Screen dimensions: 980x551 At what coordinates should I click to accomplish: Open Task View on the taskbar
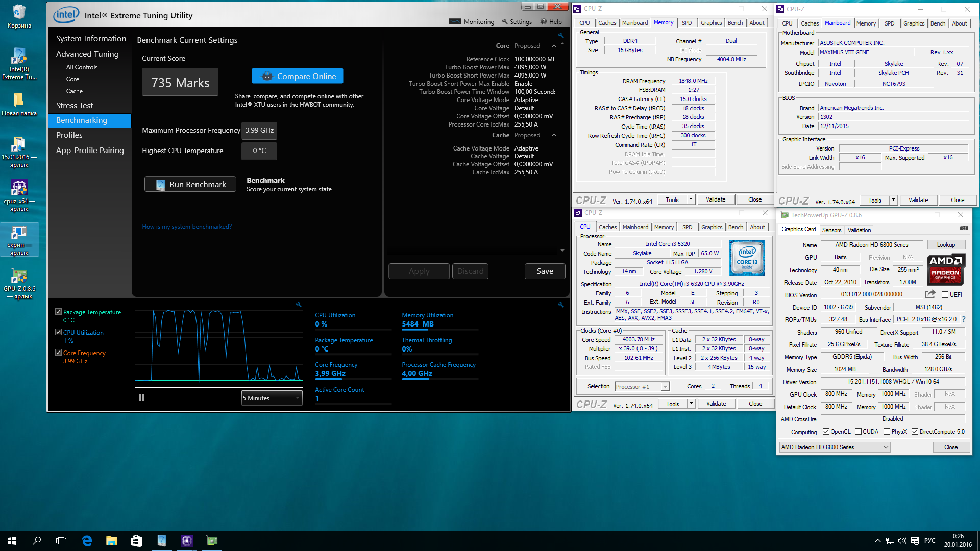tap(61, 541)
